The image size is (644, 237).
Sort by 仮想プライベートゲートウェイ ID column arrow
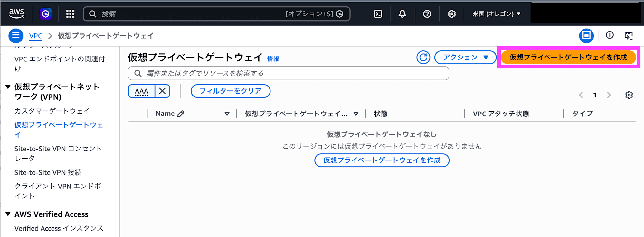pos(356,114)
